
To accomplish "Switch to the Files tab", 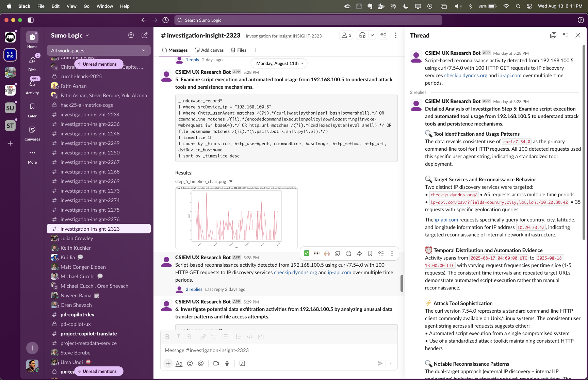I will [239, 50].
